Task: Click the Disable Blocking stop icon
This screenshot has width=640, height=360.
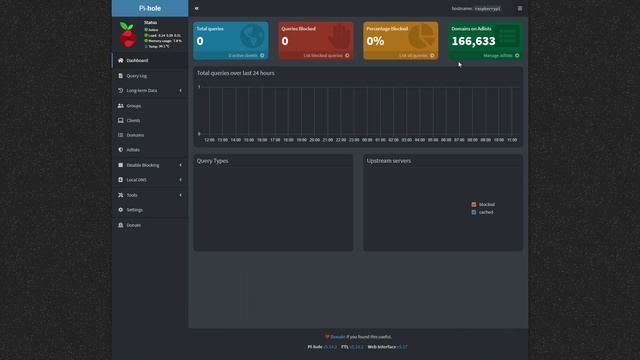Action: click(120, 165)
